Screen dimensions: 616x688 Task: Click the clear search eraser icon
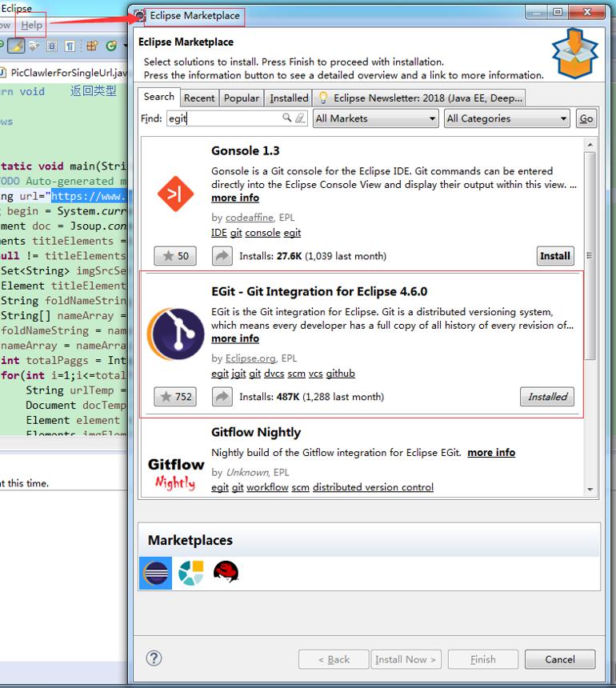click(x=301, y=118)
